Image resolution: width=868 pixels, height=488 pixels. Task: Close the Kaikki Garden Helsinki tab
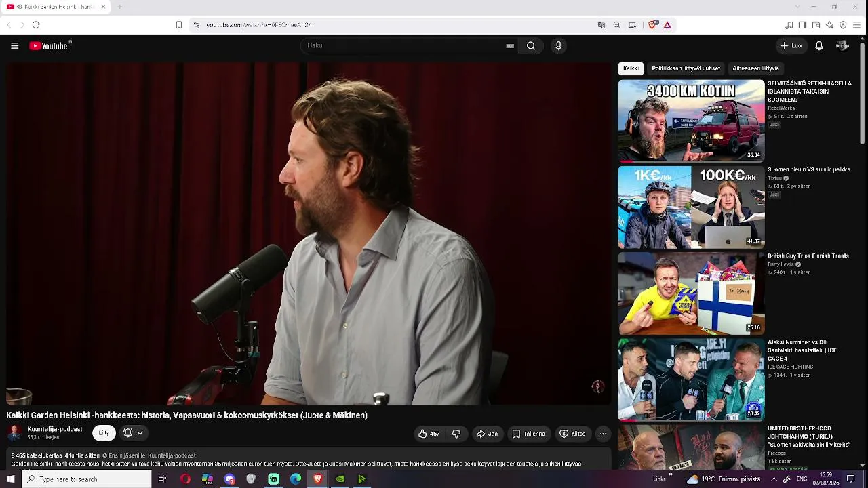tap(103, 7)
